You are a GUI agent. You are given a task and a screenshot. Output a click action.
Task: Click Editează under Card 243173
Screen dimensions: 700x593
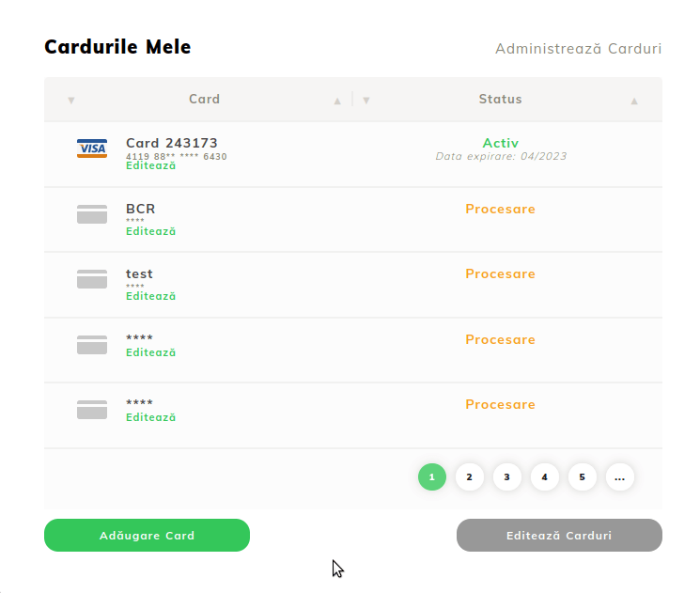pyautogui.click(x=151, y=165)
